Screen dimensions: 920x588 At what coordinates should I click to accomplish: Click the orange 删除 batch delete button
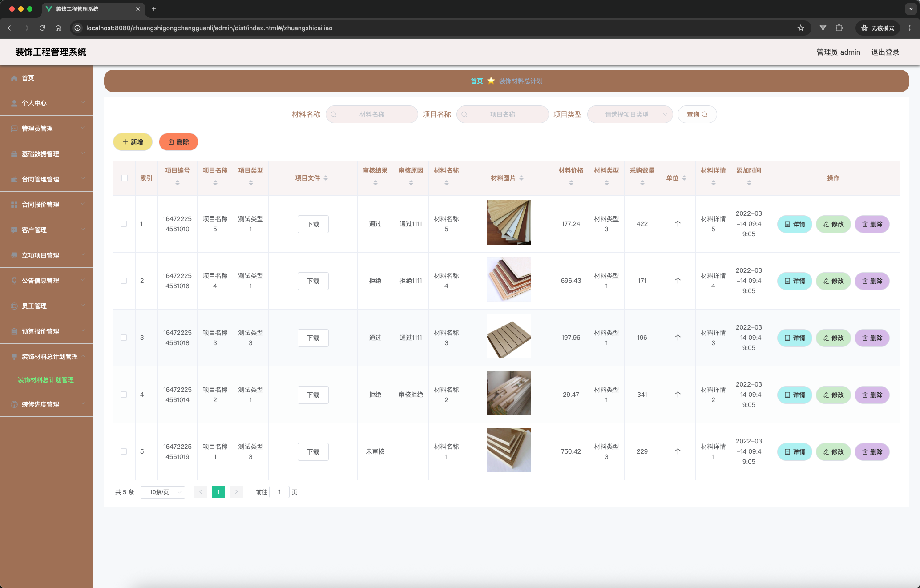coord(178,142)
